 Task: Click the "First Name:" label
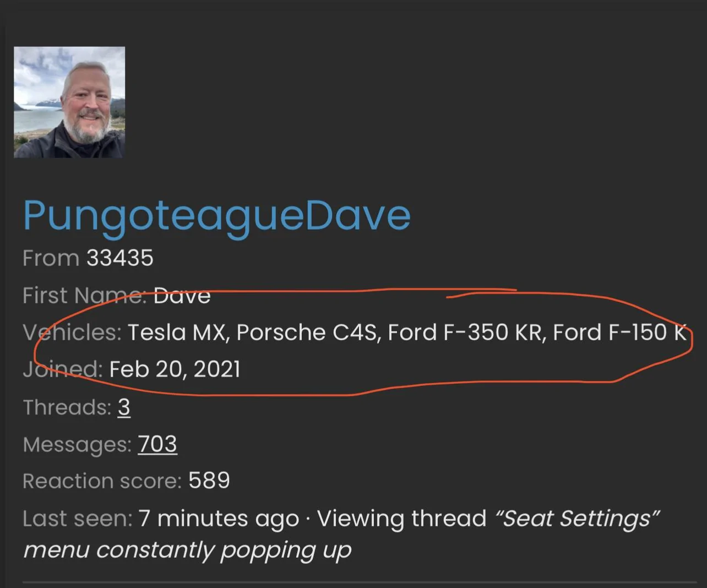(x=84, y=296)
